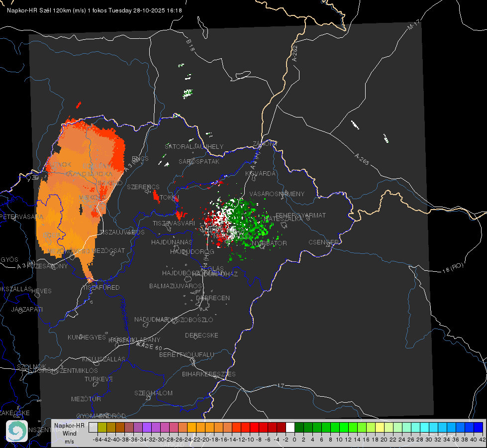Image resolution: width=487 pixels, height=448 pixels.
Task: Click the PÉTERVÁSÁRA label at left edge
Action: (x=21, y=217)
